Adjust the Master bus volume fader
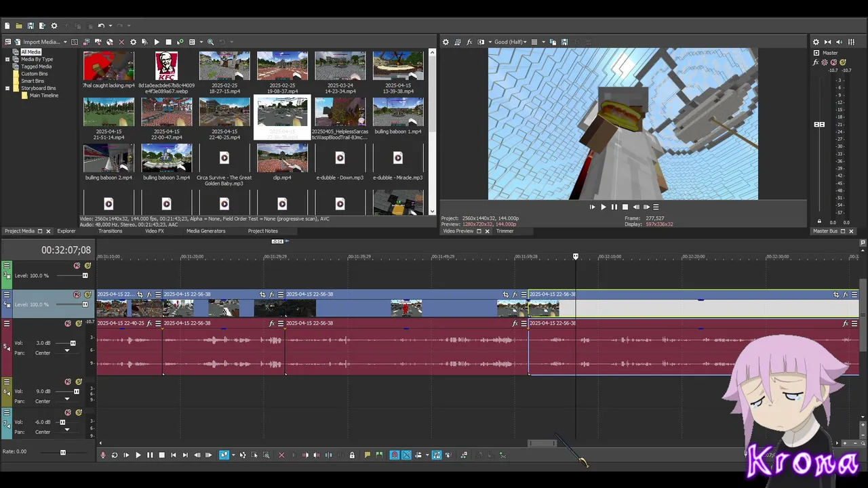Screen dimensions: 868x488 coord(819,125)
